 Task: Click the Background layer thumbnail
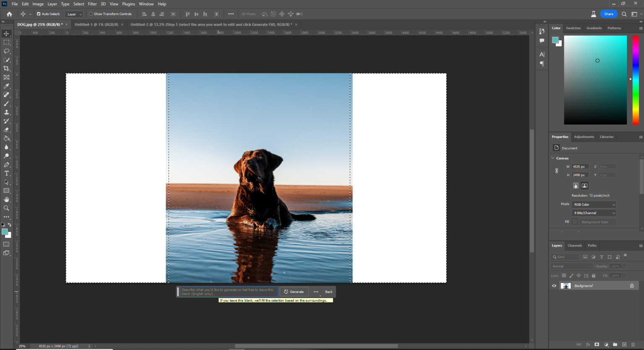pos(566,286)
